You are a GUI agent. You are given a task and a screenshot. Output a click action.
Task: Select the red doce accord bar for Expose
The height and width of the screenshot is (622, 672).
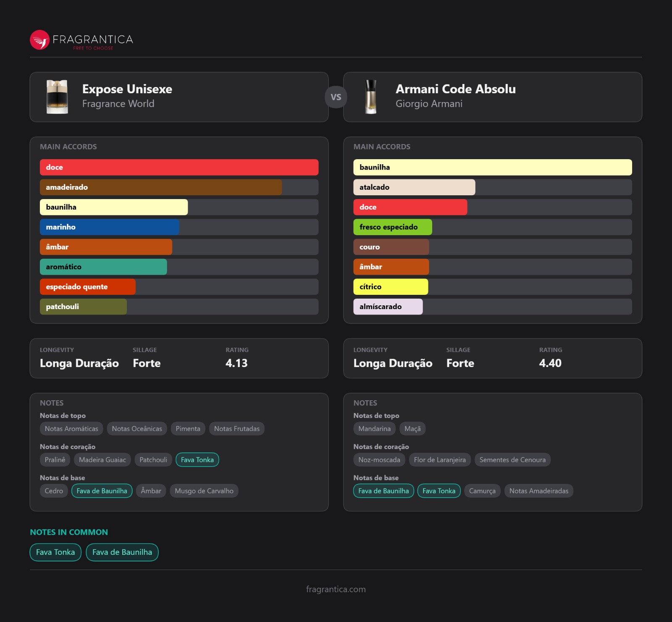(x=179, y=167)
